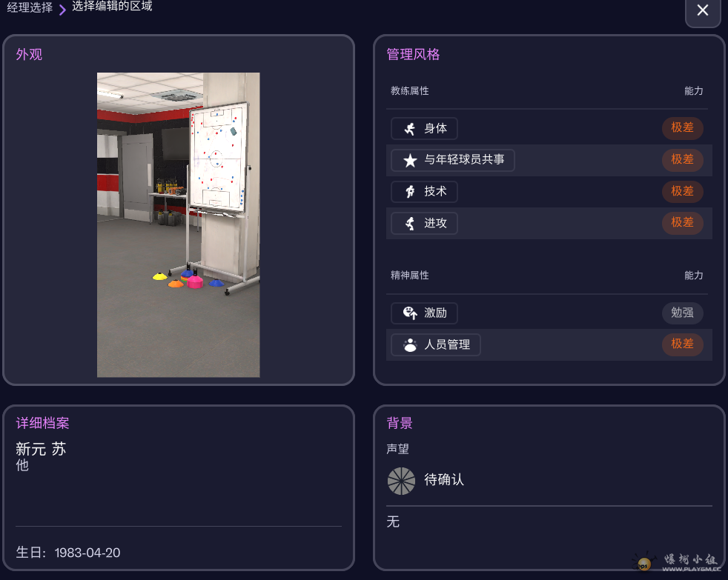This screenshot has height=580, width=728.
Task: Click the 进攻 attacking player icon
Action: pyautogui.click(x=409, y=223)
